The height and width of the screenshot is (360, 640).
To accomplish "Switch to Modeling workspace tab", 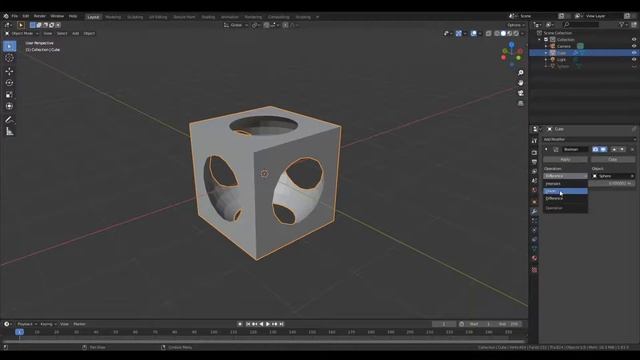I will click(113, 17).
